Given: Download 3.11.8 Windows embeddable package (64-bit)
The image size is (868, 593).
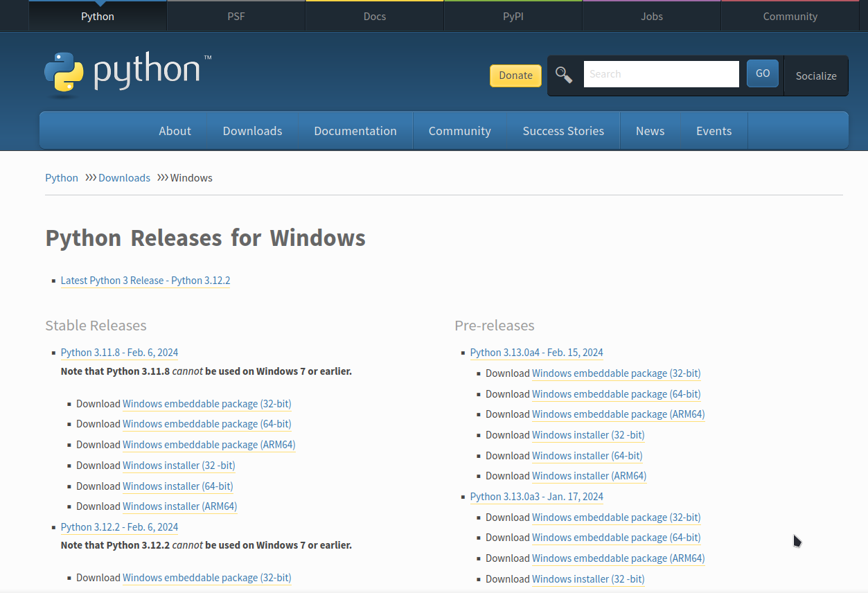Looking at the screenshot, I should [x=206, y=424].
